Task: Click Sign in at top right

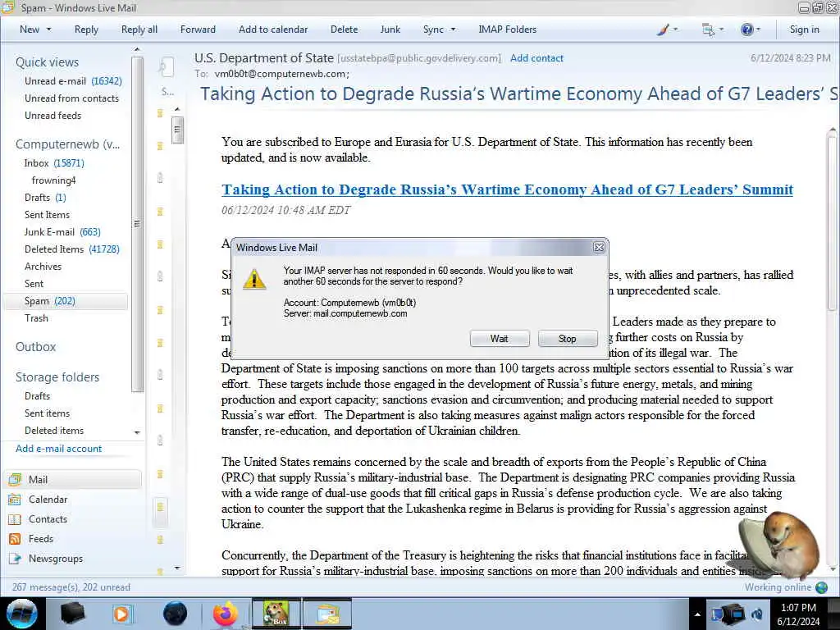Action: pyautogui.click(x=804, y=30)
